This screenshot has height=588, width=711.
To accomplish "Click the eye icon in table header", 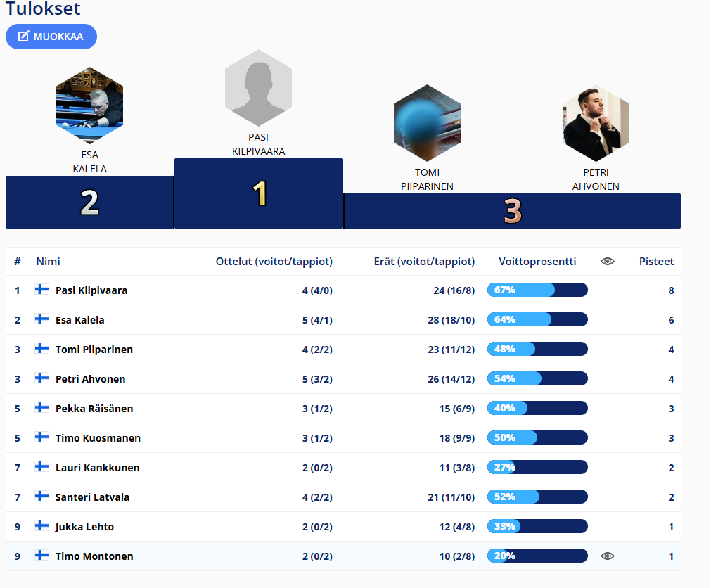I will (x=608, y=262).
